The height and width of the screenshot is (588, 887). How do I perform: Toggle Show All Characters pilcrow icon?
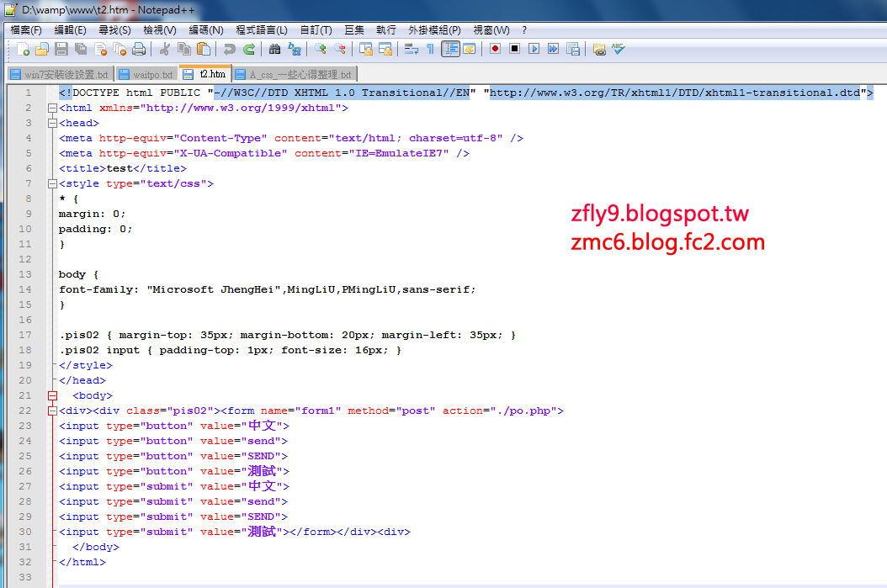click(x=431, y=49)
